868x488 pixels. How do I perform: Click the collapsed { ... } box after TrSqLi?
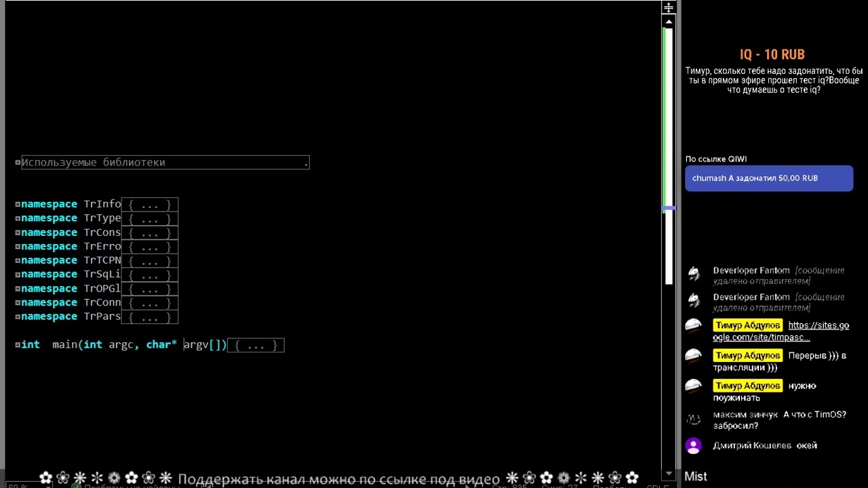click(x=150, y=274)
